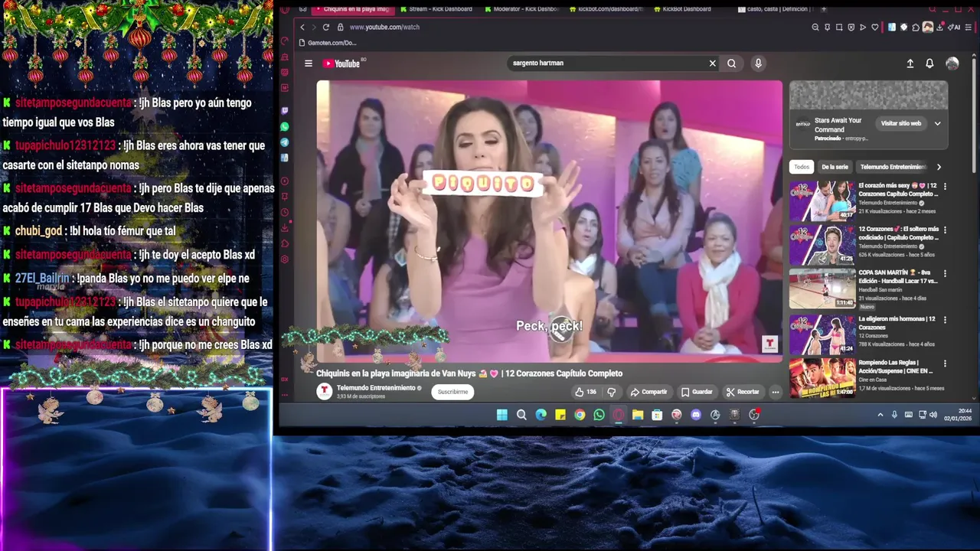
Task: Open WhatsApp in Opera GX sidebar
Action: 285,127
